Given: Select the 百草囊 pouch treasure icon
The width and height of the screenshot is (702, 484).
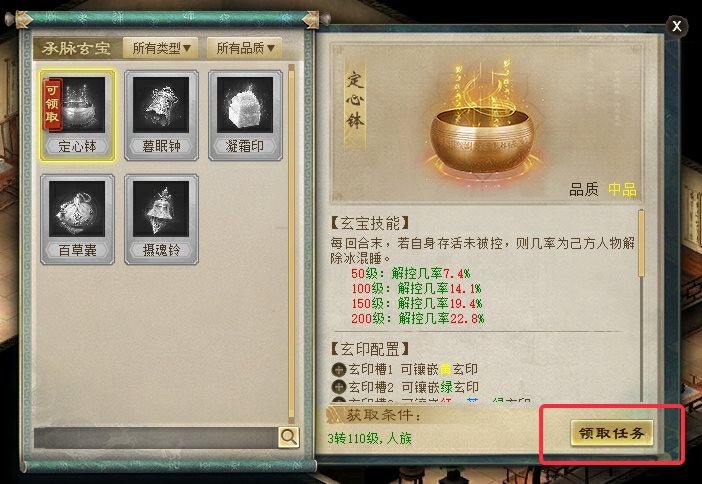Looking at the screenshot, I should [x=77, y=219].
